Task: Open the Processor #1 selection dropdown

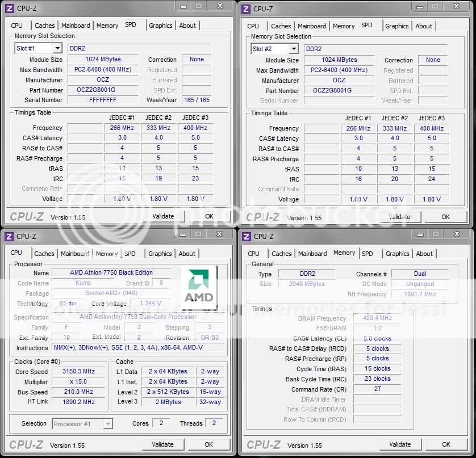Action: click(x=108, y=424)
